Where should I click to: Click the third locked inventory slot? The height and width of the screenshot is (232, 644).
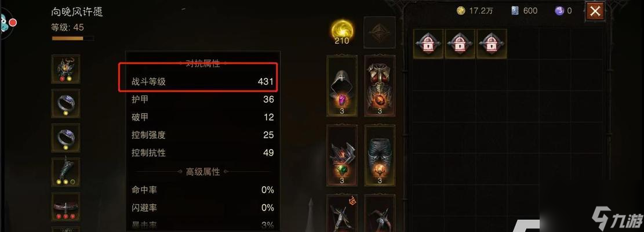492,43
